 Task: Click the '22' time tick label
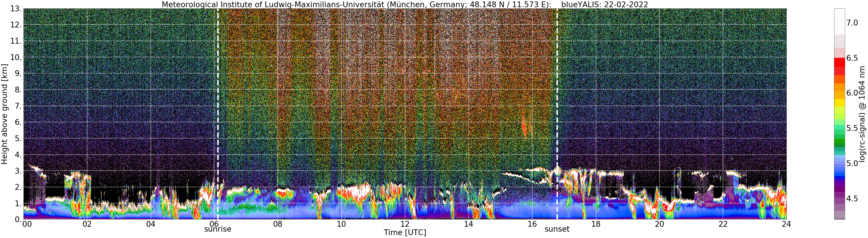coord(723,224)
